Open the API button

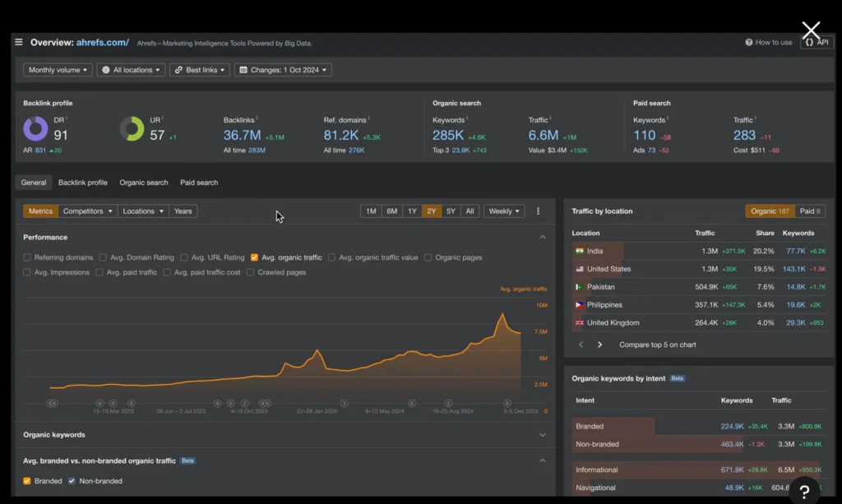(817, 43)
